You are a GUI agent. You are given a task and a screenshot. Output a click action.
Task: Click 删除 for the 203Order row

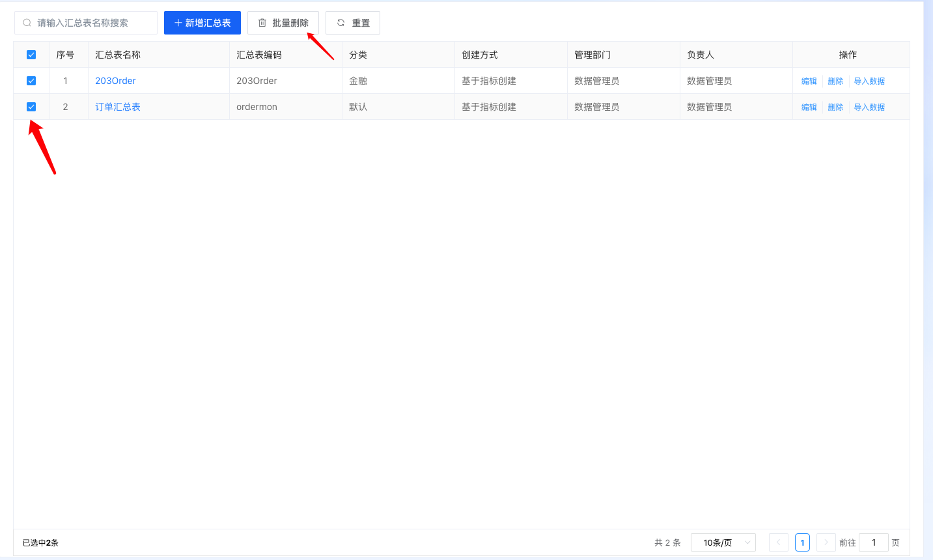(835, 81)
